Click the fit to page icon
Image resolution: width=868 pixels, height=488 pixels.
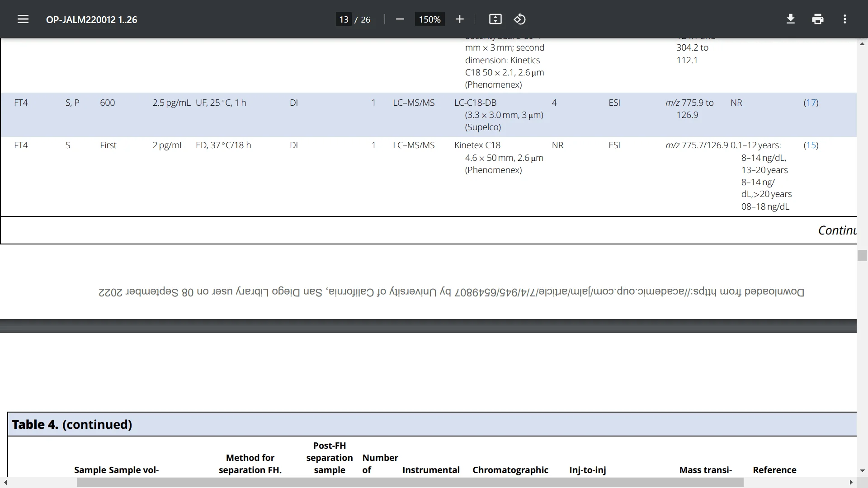click(495, 19)
